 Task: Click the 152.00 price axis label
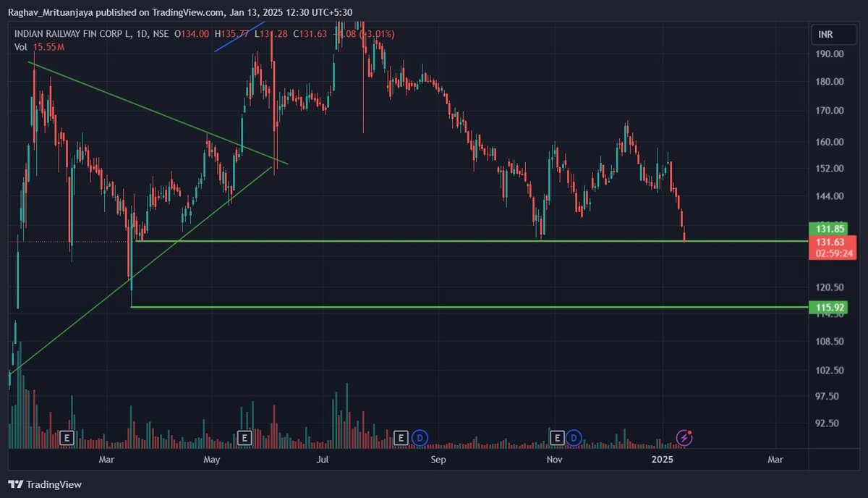tap(829, 169)
